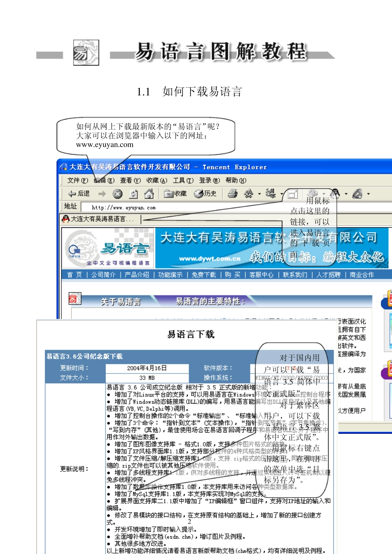Open the second-to-last toolbar dropdown arrow
This screenshot has height=554, width=392.
click(346, 193)
